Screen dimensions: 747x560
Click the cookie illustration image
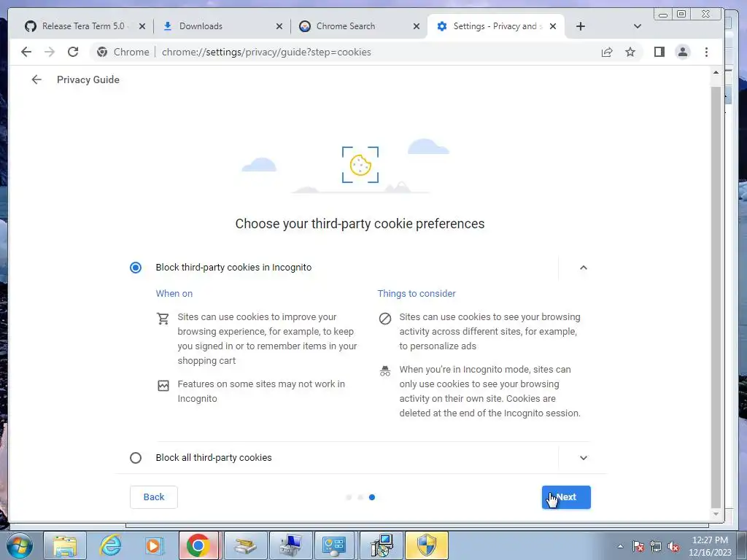(360, 165)
